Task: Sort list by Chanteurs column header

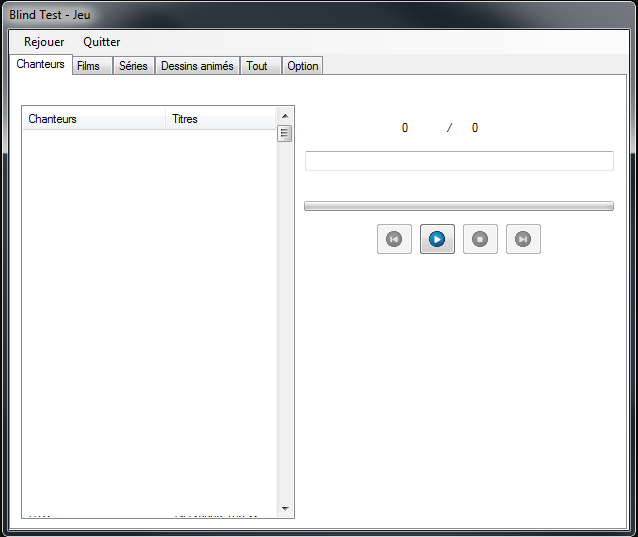Action: 94,119
